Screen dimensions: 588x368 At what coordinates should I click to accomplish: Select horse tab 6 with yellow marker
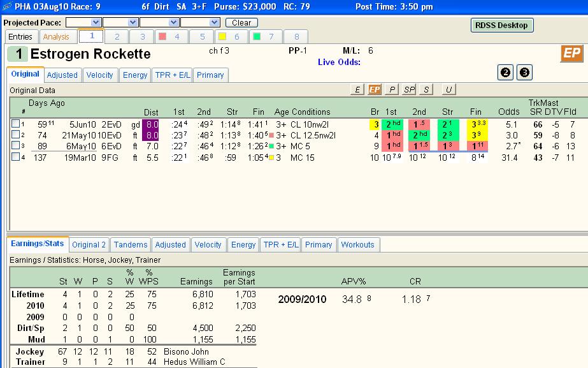(x=231, y=37)
